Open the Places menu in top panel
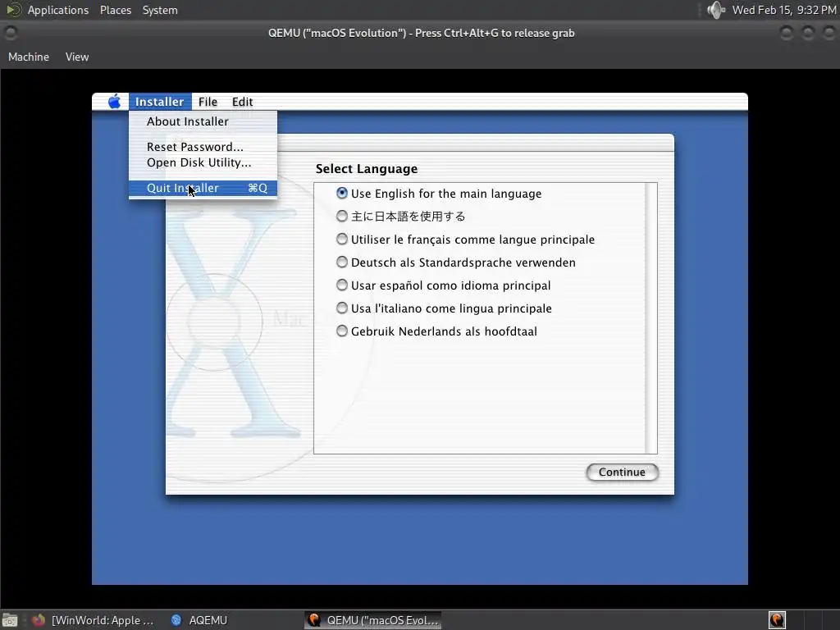Screen dimensions: 840x630 click(116, 10)
